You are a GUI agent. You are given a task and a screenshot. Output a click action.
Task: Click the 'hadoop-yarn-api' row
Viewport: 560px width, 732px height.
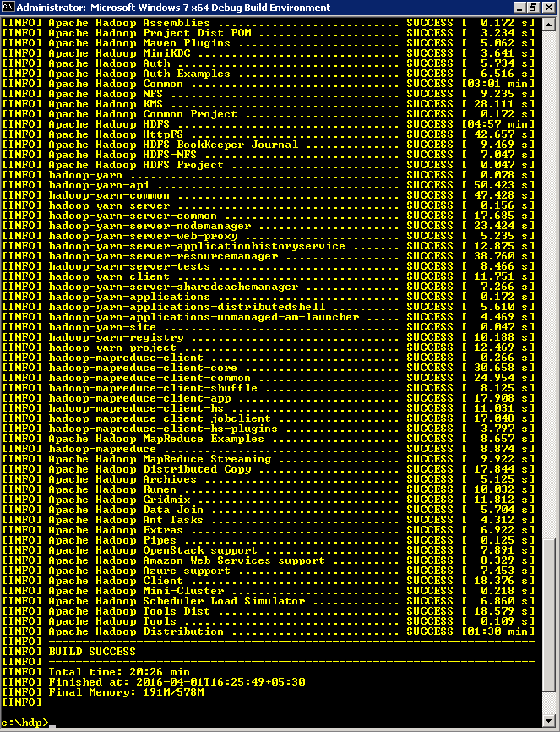pyautogui.click(x=269, y=185)
